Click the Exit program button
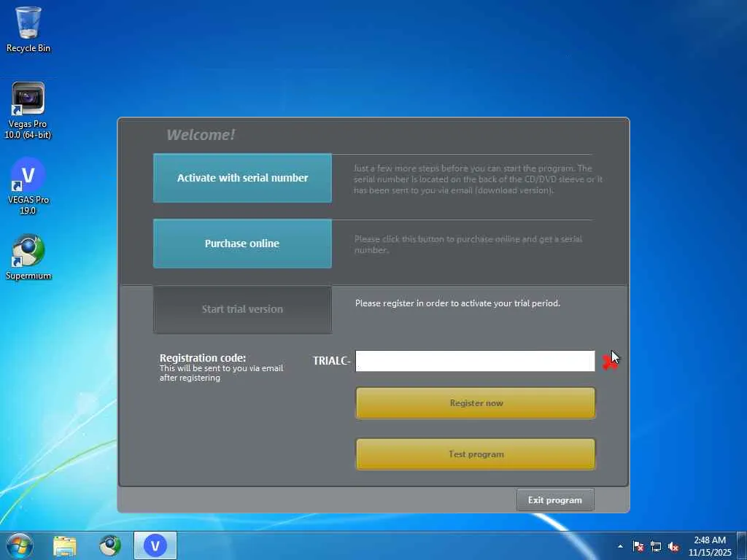Image resolution: width=747 pixels, height=560 pixels. [555, 500]
